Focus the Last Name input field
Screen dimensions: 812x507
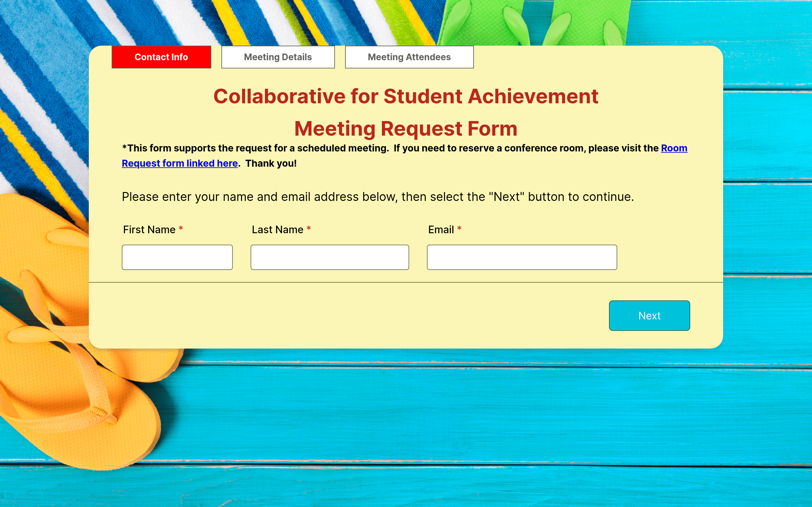click(330, 257)
